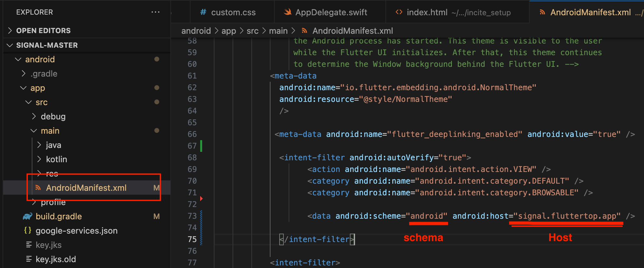This screenshot has width=644, height=268.
Task: Expand the .gradle folder
Action: pyautogui.click(x=23, y=74)
